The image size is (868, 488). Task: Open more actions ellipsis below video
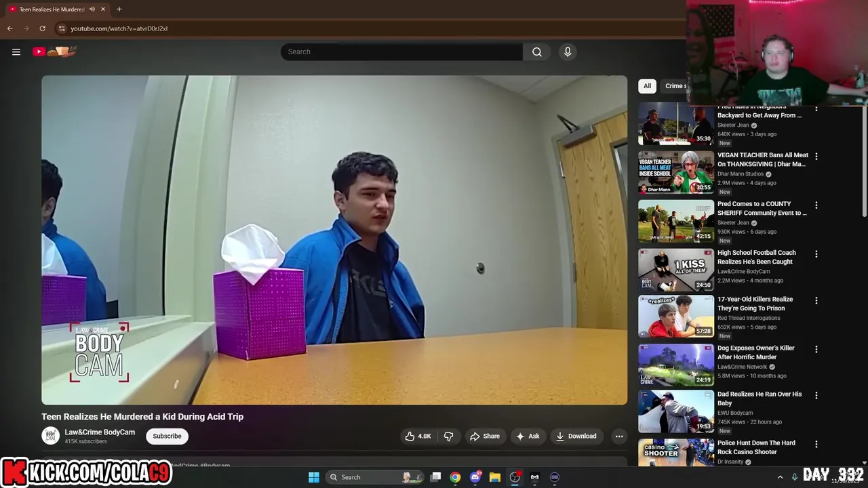619,436
